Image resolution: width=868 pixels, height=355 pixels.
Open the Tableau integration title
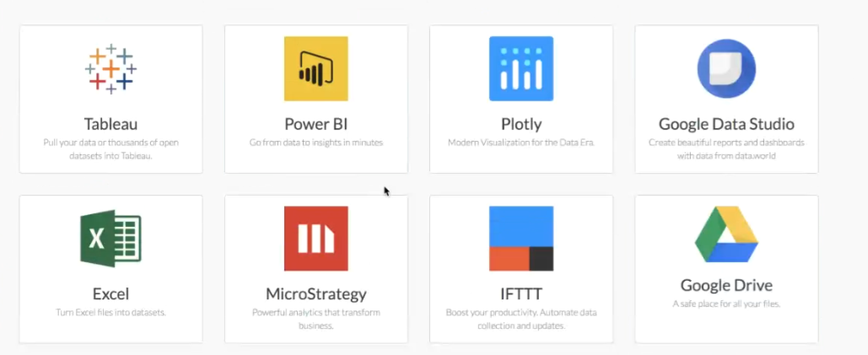coord(111,124)
